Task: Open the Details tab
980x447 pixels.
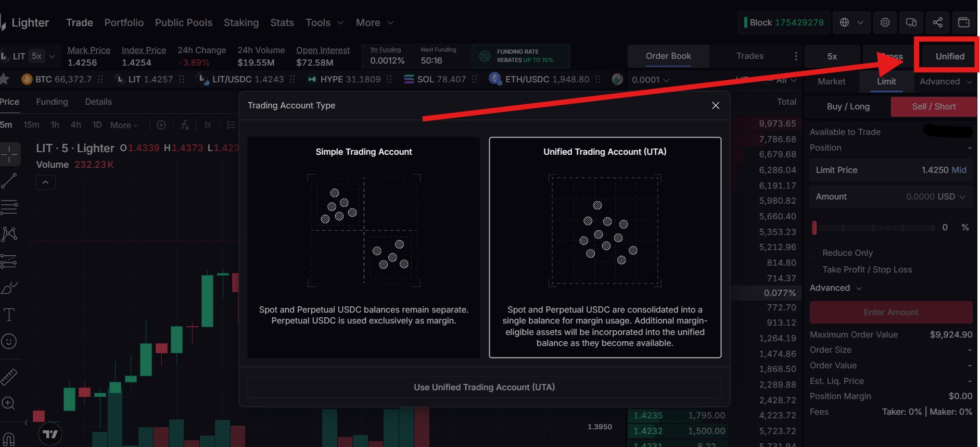Action: tap(98, 102)
